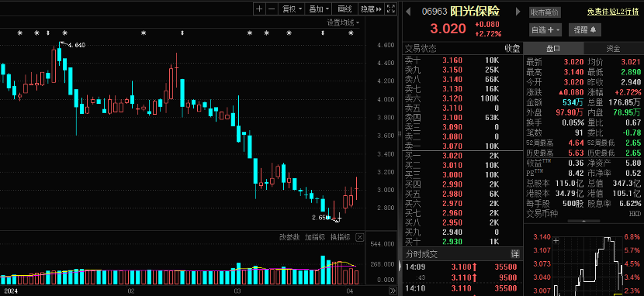Expand 自选+ watchlist dropdown
The width and height of the screenshot is (644, 296).
point(545,29)
